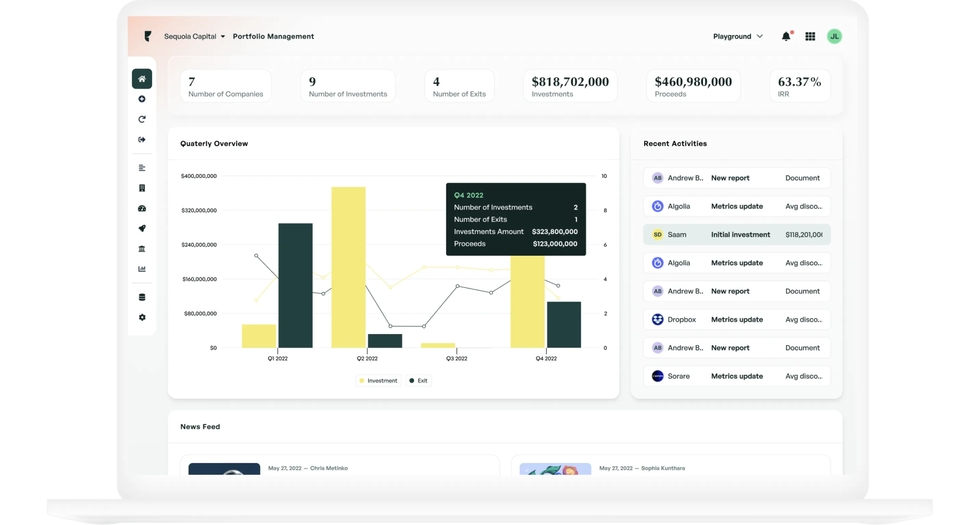Screen dimensions: 980x525
Task: Open the Companies (building) icon in the sidebar
Action: [x=142, y=188]
